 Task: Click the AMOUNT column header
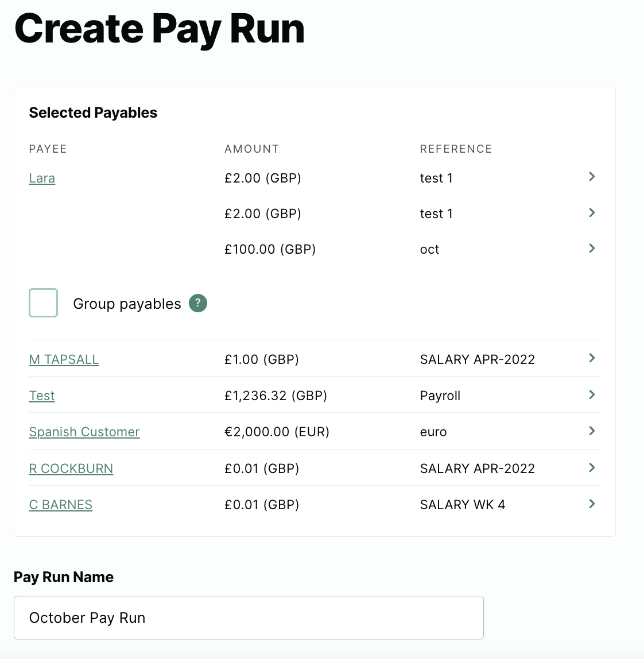251,149
